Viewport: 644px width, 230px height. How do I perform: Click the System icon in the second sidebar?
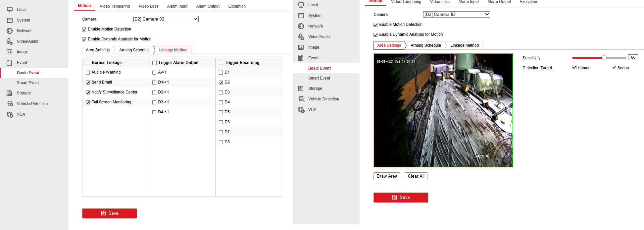coord(301,16)
